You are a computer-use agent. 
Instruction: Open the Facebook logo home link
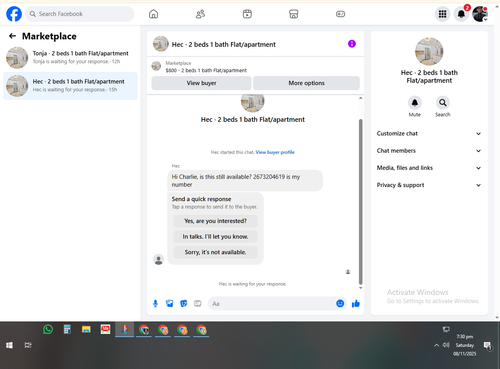14,14
